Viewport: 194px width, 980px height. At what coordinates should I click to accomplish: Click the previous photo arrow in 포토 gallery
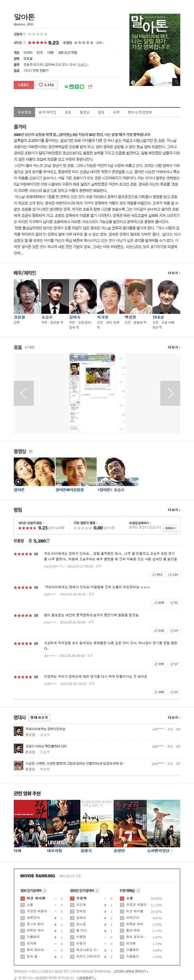(x=24, y=393)
